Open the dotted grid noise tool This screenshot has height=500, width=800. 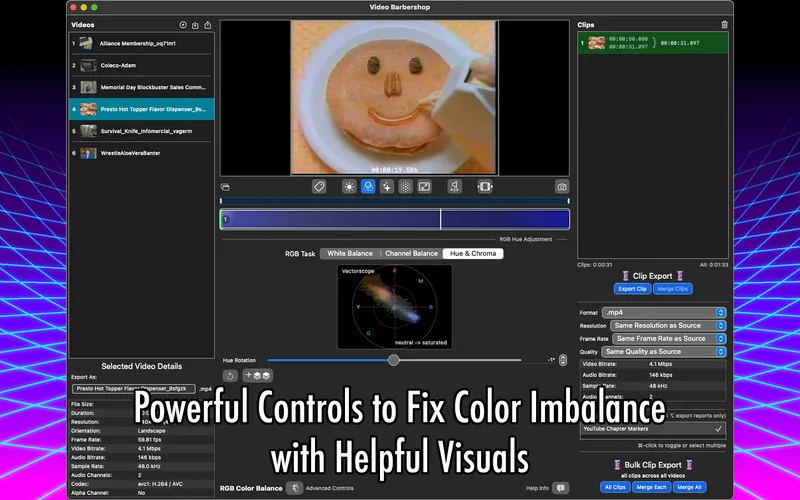[406, 187]
